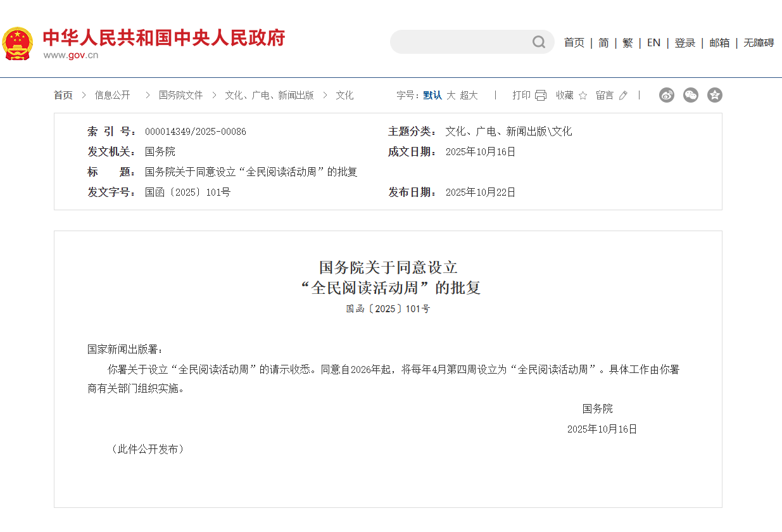Viewport: 782px width, 532px height.
Task: Share the page via WeChat icon
Action: [691, 95]
